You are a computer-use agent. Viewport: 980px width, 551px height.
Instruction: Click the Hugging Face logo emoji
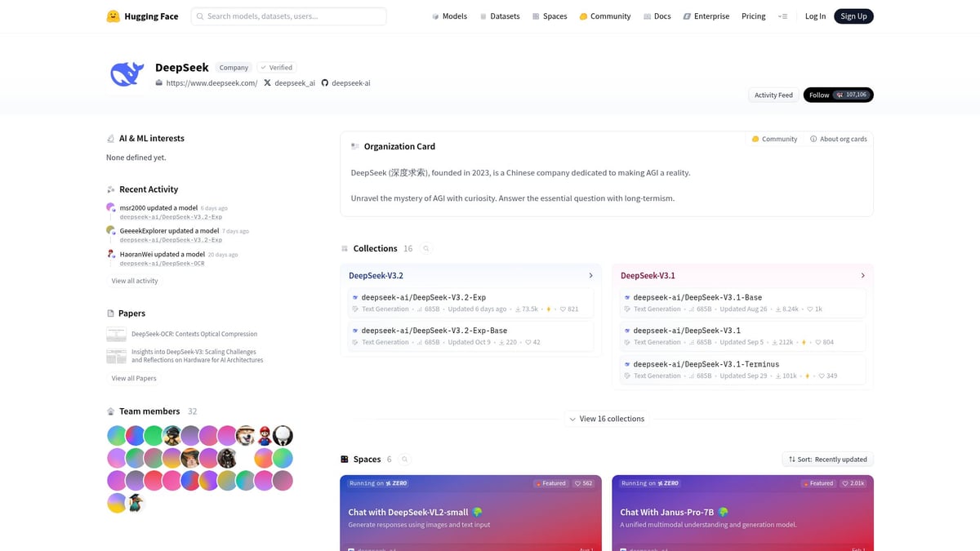114,16
